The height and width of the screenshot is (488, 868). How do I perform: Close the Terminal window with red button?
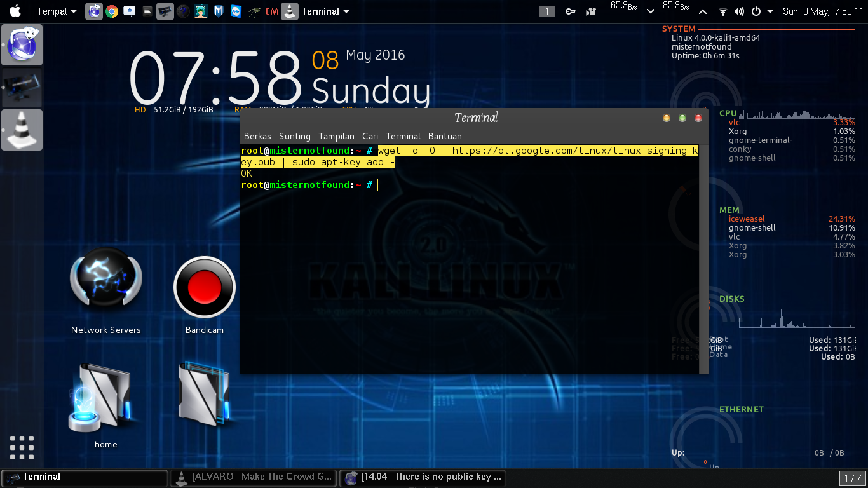[698, 118]
